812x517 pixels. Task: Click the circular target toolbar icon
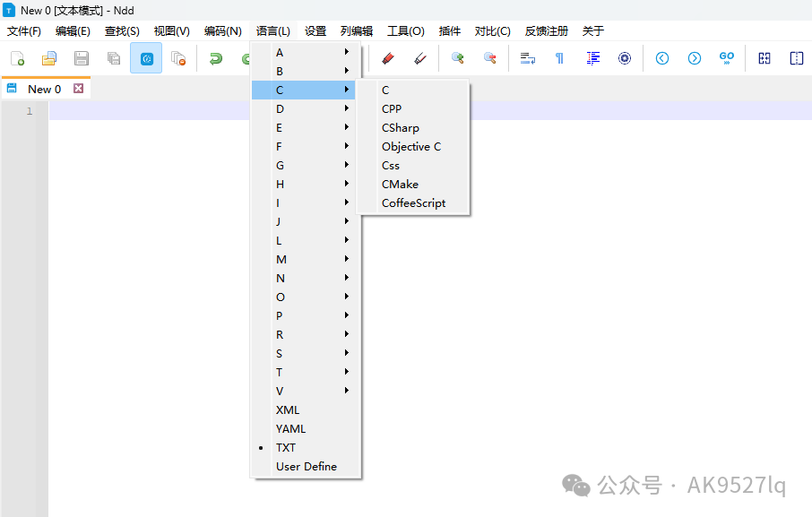pos(625,58)
